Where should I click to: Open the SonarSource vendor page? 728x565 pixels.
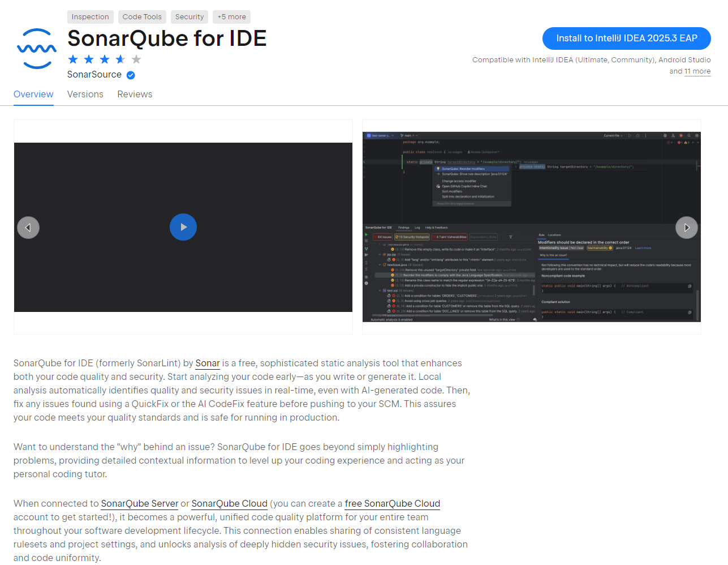pos(94,75)
